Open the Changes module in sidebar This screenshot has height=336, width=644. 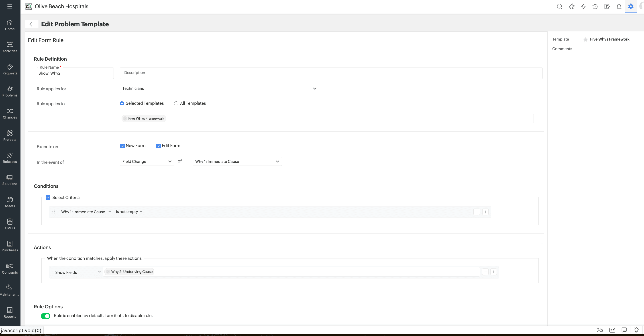(10, 114)
